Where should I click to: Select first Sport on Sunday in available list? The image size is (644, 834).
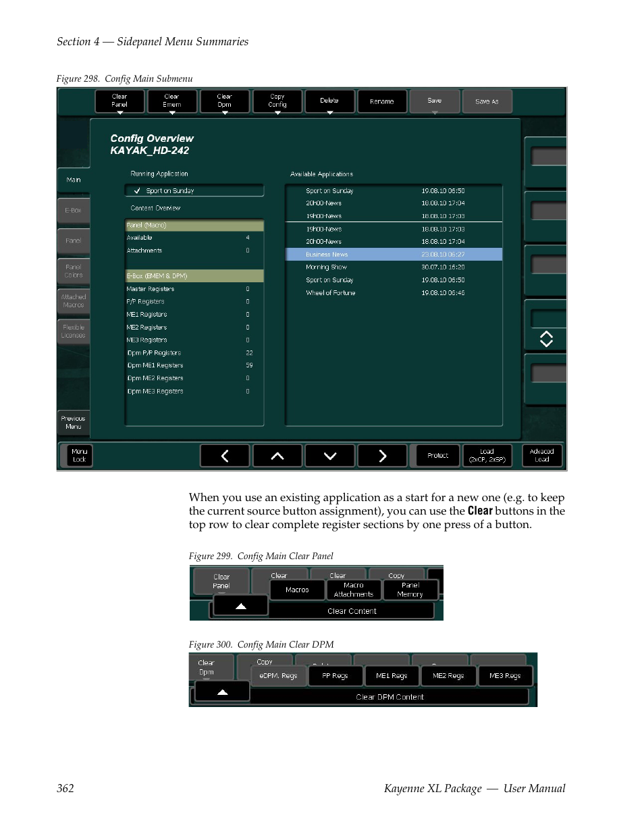click(394, 191)
